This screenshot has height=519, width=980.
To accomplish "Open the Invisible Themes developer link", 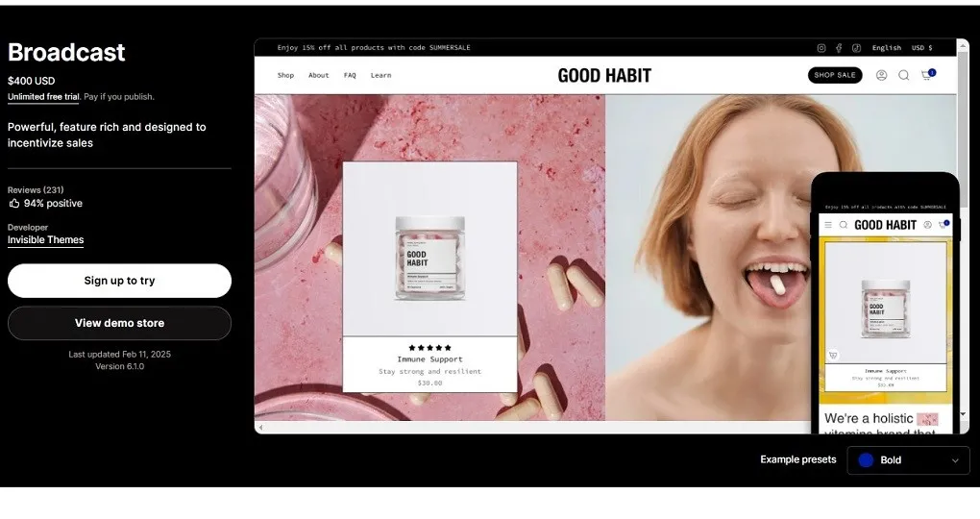I will click(45, 240).
